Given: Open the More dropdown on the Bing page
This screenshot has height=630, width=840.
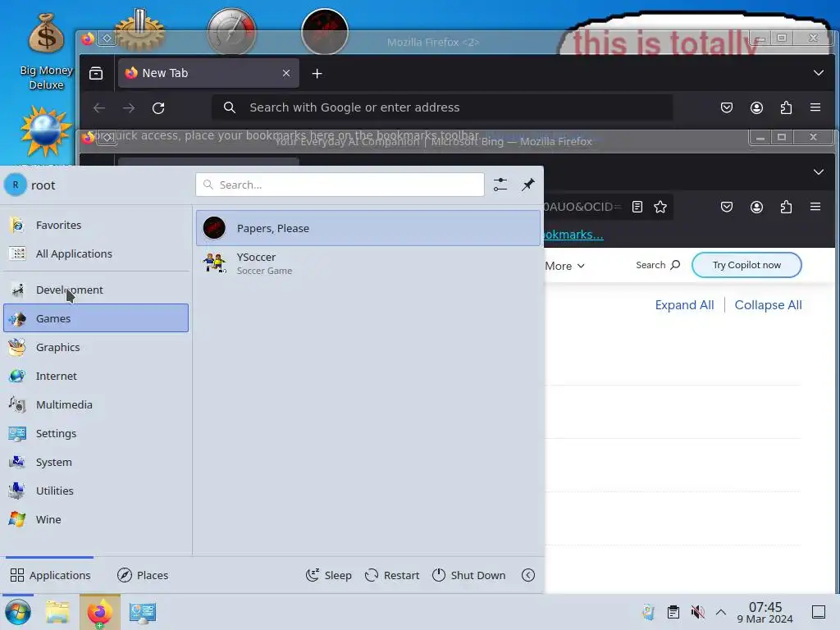Looking at the screenshot, I should point(564,266).
